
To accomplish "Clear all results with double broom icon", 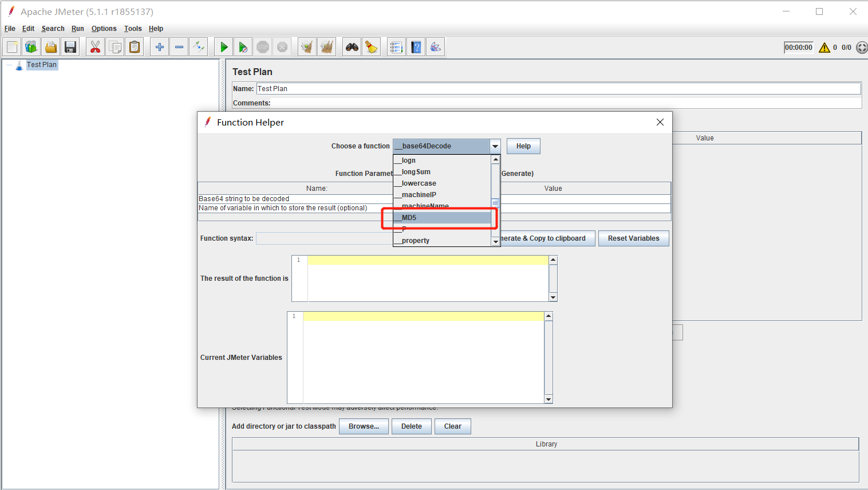I will tap(327, 47).
